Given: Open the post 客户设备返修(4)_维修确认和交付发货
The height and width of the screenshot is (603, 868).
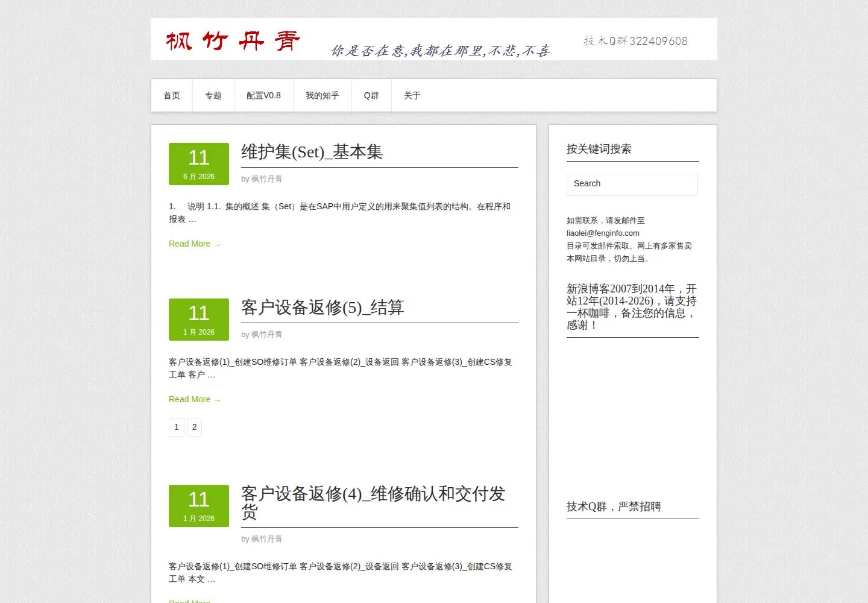Looking at the screenshot, I should (x=373, y=502).
